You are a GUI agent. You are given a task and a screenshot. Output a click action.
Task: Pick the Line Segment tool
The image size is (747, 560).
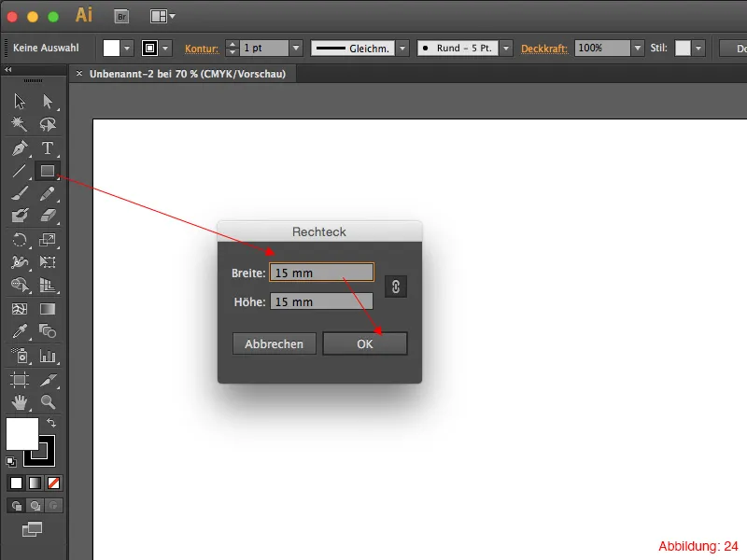click(x=20, y=171)
